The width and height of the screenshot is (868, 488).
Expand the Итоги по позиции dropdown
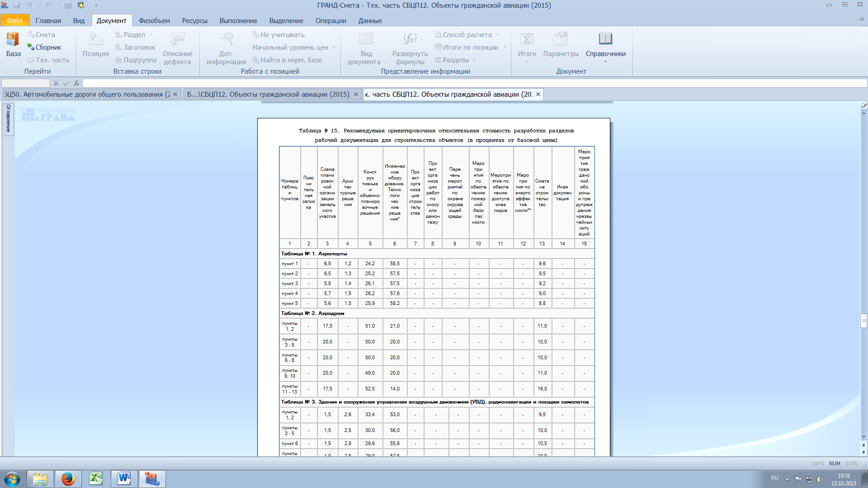[505, 47]
